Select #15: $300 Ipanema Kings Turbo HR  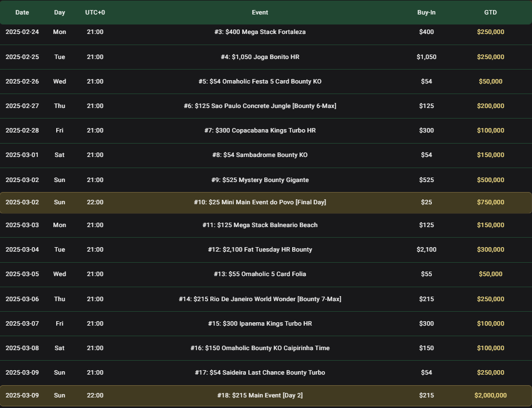(260, 323)
